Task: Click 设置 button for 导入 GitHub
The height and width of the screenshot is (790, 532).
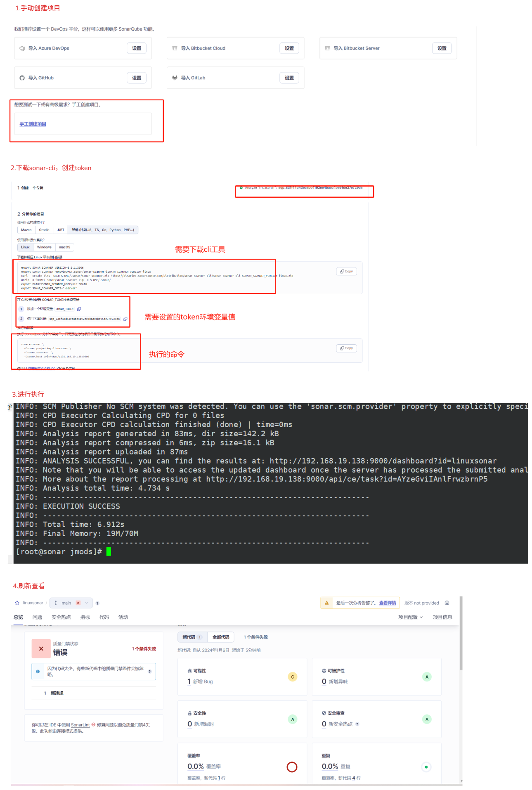Action: (x=137, y=78)
